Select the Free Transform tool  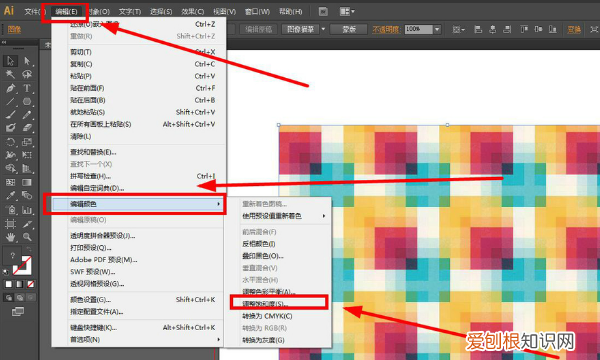(x=27, y=155)
